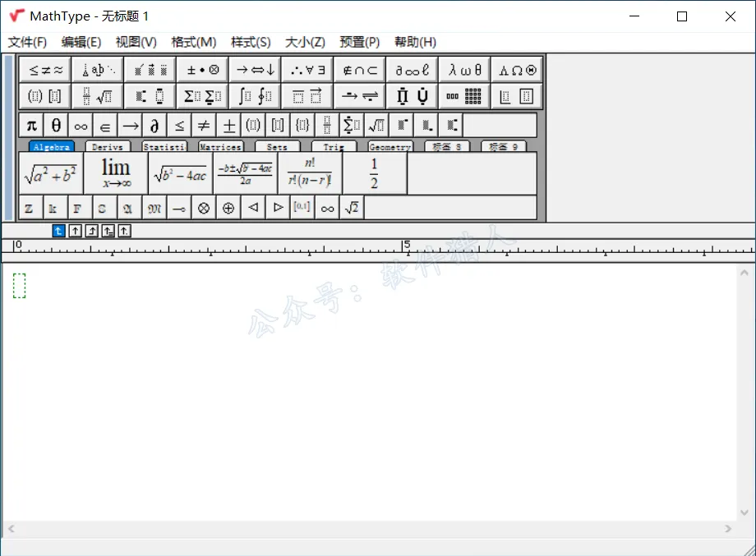Viewport: 756px width, 556px height.
Task: Switch to the Derivs tab
Action: [x=107, y=146]
